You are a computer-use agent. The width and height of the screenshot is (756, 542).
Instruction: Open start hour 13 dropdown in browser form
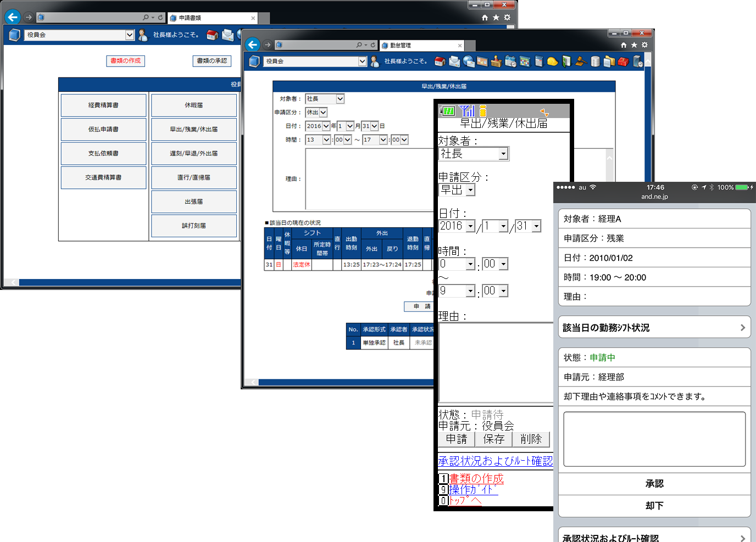318,140
